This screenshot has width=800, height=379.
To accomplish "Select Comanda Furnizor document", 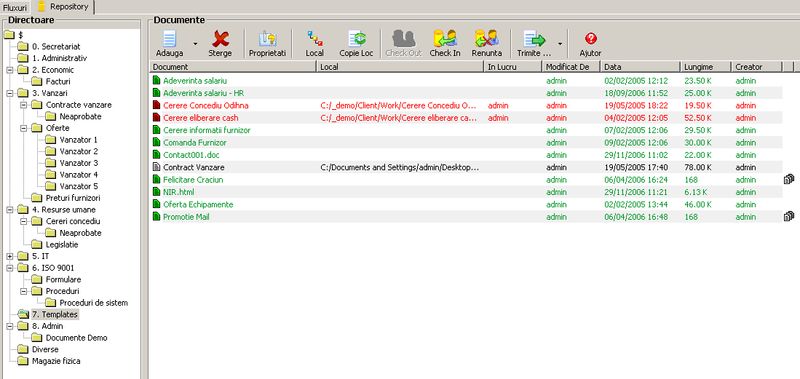I will pyautogui.click(x=194, y=143).
